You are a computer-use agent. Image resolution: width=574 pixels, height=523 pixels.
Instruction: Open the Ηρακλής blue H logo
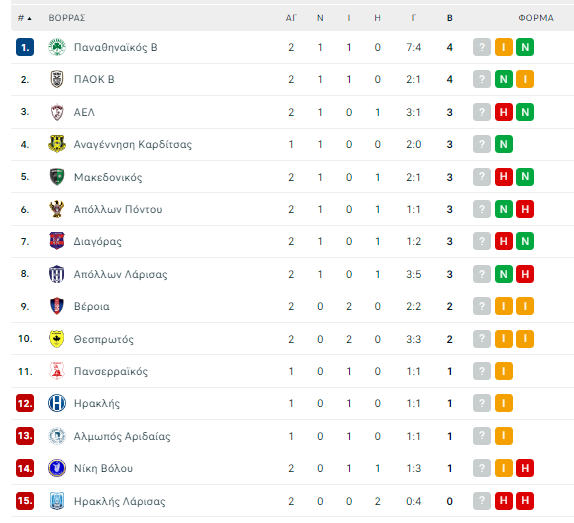pyautogui.click(x=57, y=403)
